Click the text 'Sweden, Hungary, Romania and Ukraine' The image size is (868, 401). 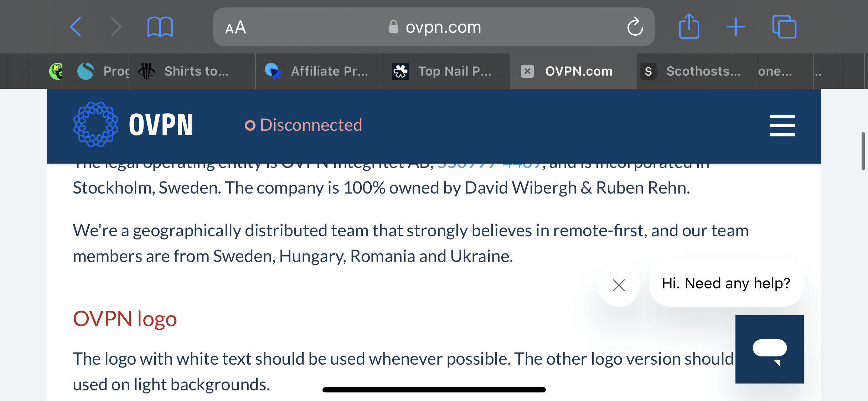click(362, 256)
